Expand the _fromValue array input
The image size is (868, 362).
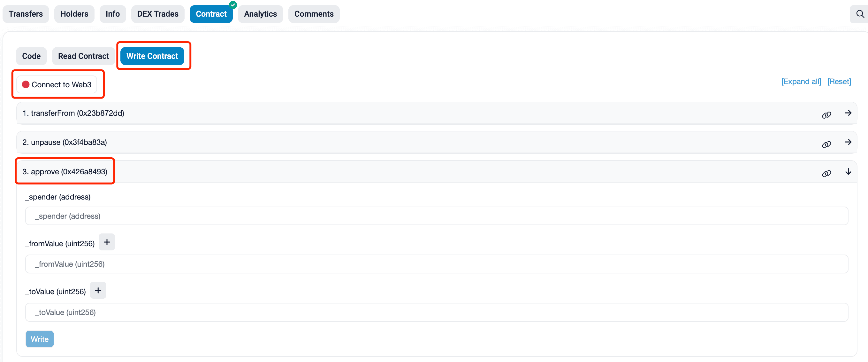(106, 242)
